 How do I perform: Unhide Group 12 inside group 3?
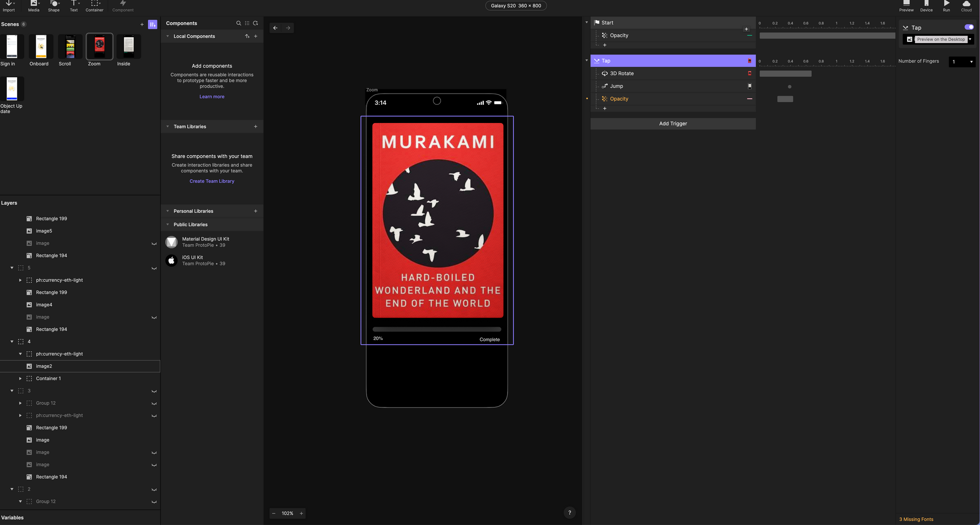coord(154,404)
